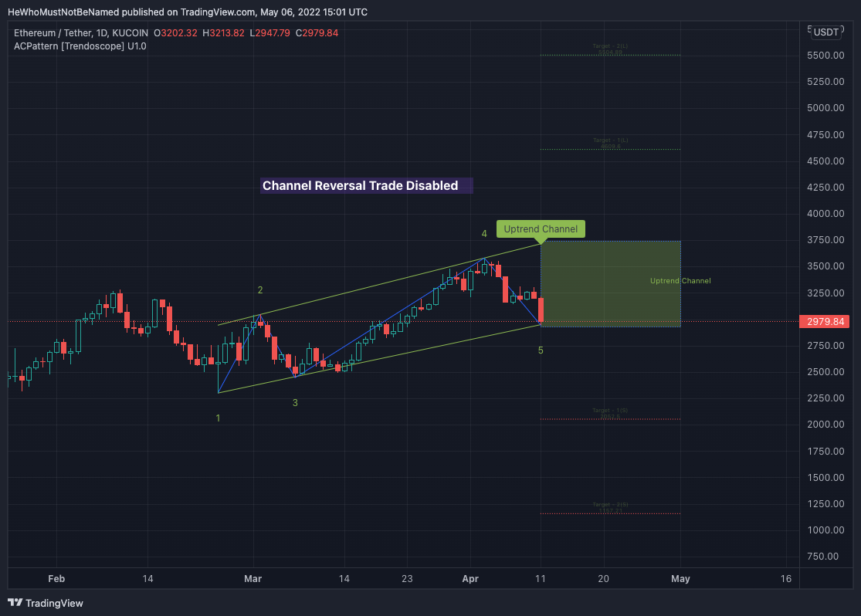The width and height of the screenshot is (861, 616).
Task: Click the 5000.00 price axis label
Action: (825, 108)
